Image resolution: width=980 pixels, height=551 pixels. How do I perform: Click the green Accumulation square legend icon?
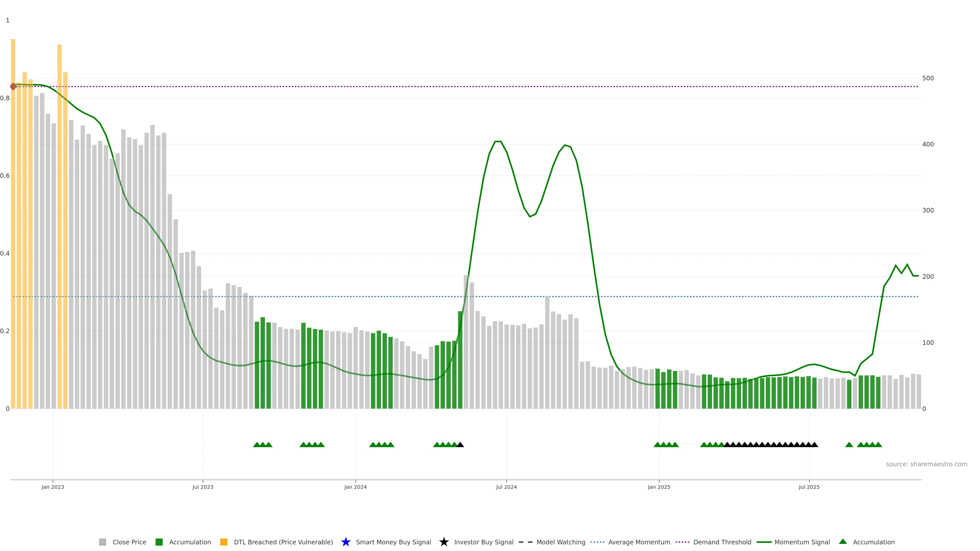[159, 542]
